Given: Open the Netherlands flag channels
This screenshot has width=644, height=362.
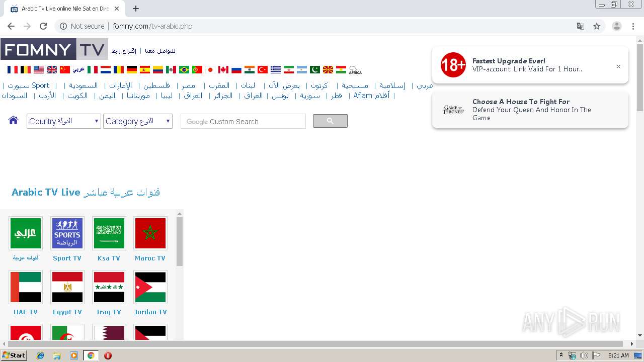Looking at the screenshot, I should point(106,70).
